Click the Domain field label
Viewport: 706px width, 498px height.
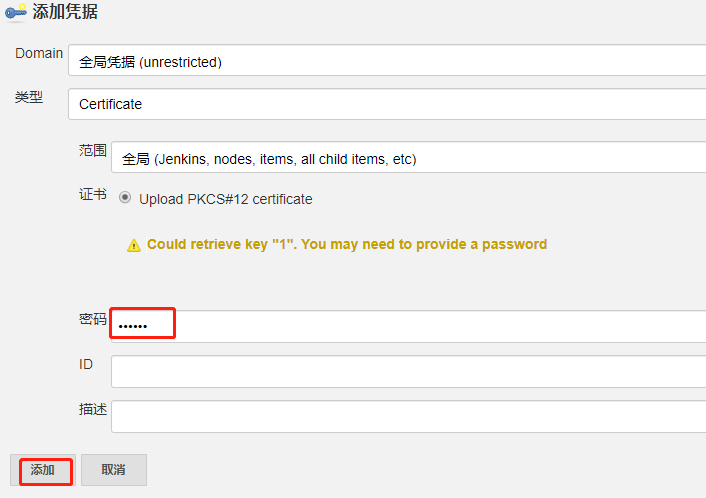[39, 53]
